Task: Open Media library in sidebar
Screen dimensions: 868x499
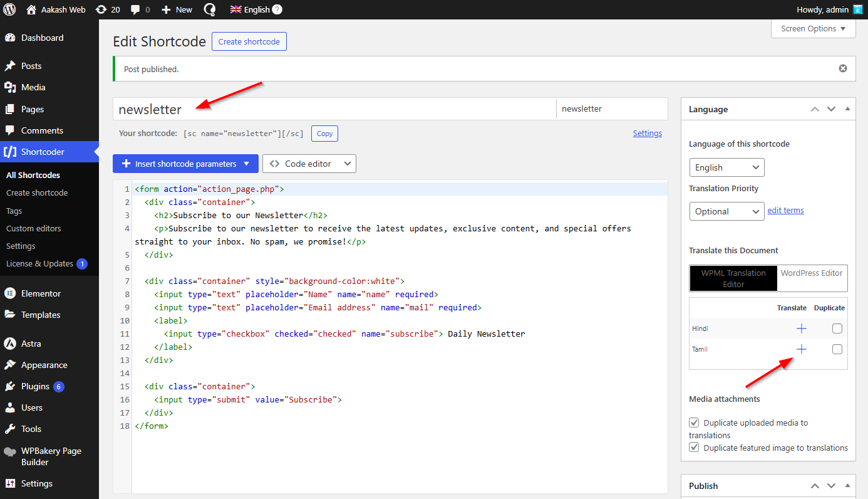Action: pos(49,87)
